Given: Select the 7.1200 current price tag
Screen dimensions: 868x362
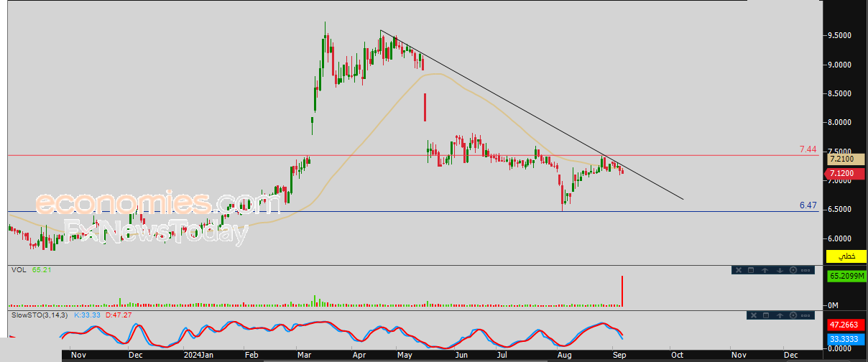Looking at the screenshot, I should coord(845,173).
